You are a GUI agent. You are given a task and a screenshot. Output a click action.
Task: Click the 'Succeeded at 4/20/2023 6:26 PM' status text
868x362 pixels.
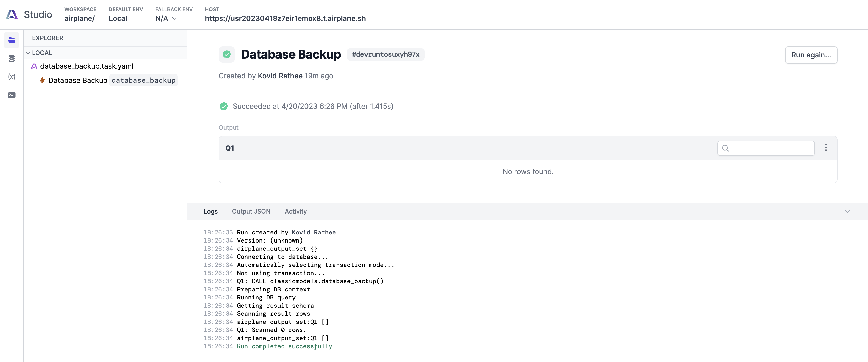pos(313,107)
